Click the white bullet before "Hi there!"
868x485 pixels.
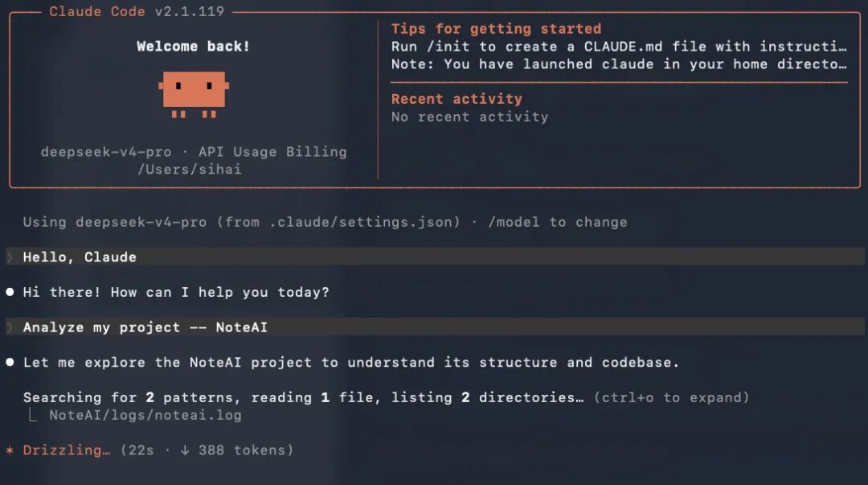[x=10, y=292]
